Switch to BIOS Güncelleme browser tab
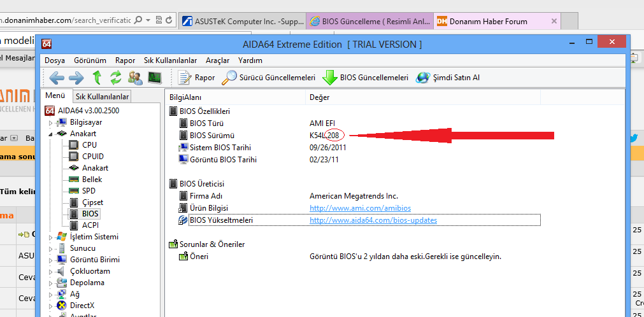This screenshot has height=317, width=644. [x=369, y=21]
